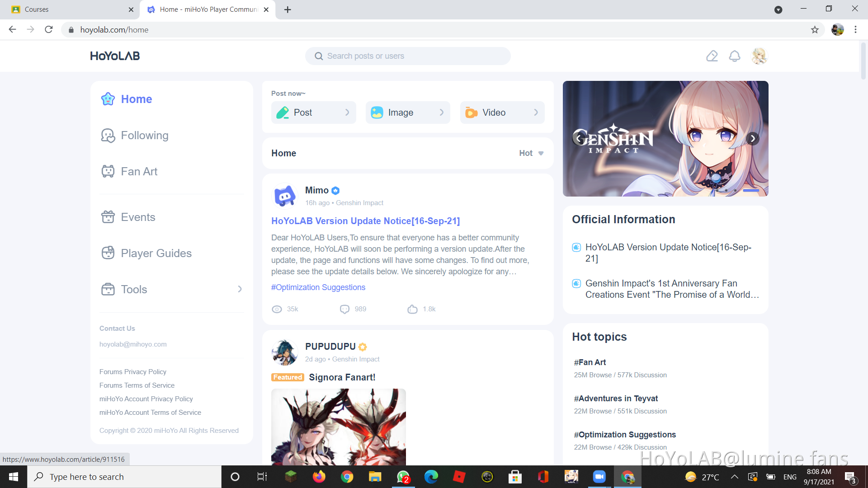Open the Chrome three-dot menu
This screenshot has width=868, height=488.
coord(855,30)
